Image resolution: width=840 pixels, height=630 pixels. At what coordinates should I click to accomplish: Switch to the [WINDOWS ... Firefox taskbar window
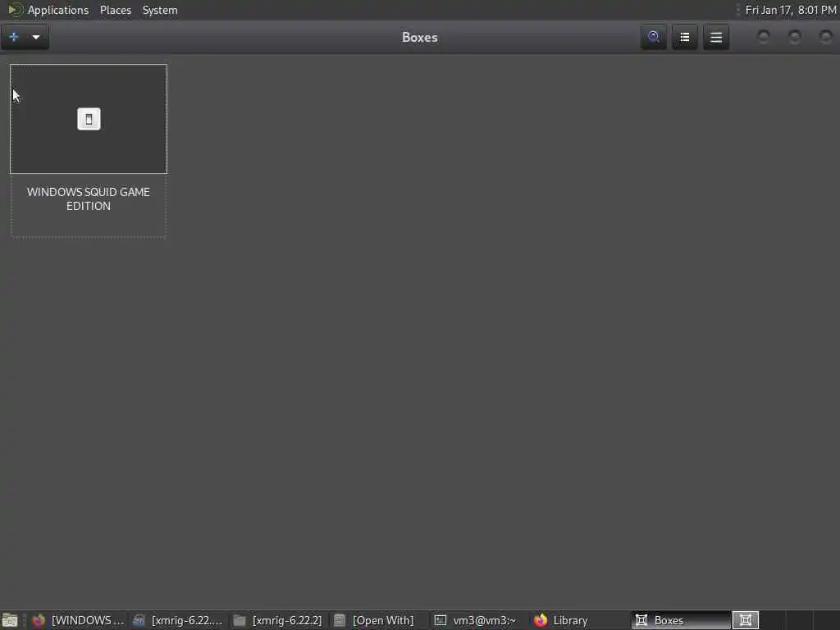(x=78, y=620)
